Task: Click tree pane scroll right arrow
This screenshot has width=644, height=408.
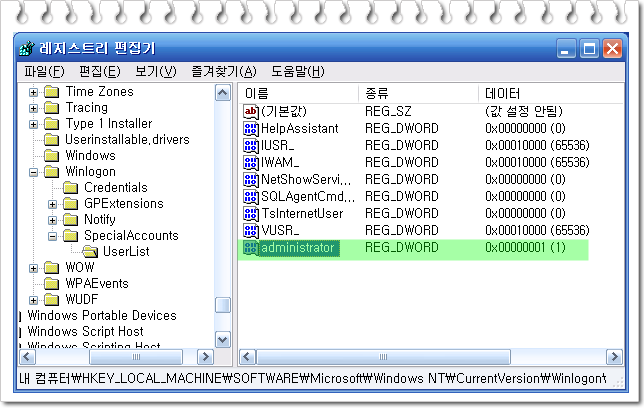Action: tap(205, 357)
